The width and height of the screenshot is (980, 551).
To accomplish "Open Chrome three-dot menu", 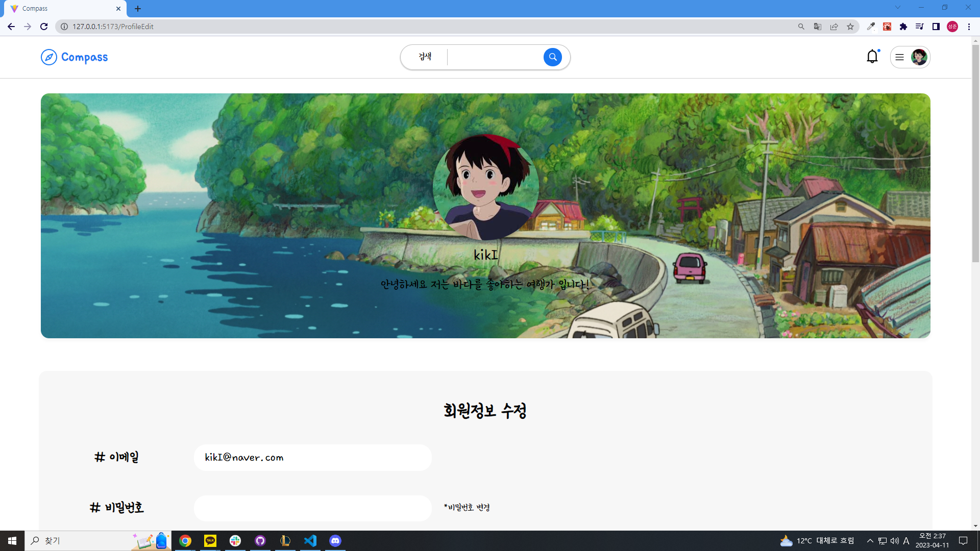I will coord(969,27).
